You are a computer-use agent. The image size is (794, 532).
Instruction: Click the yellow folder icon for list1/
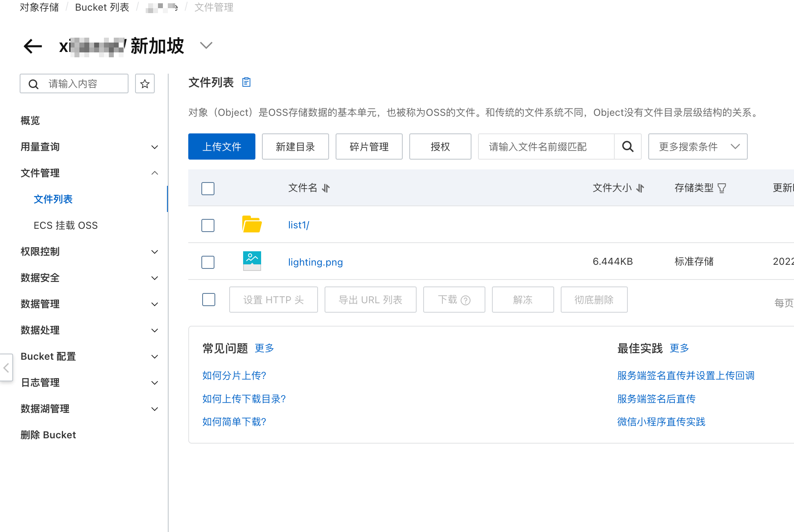[252, 225]
